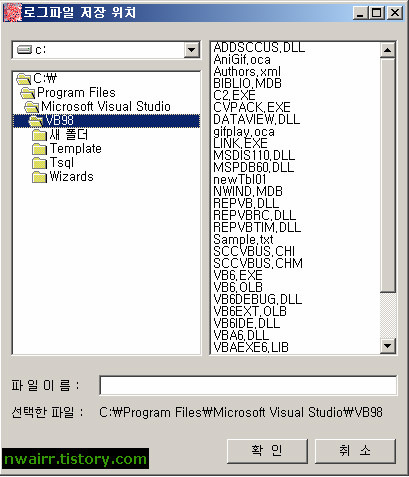Select REPVBTIM.DLL in the file list
This screenshot has height=477, width=409.
pos(257,227)
